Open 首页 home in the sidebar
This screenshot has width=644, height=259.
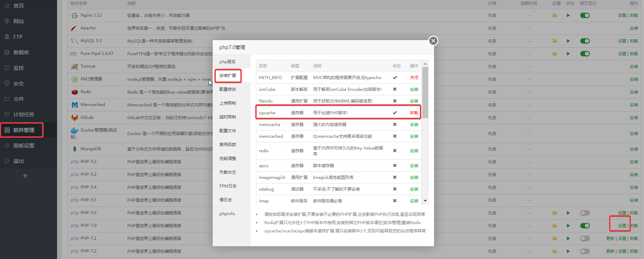[19, 6]
